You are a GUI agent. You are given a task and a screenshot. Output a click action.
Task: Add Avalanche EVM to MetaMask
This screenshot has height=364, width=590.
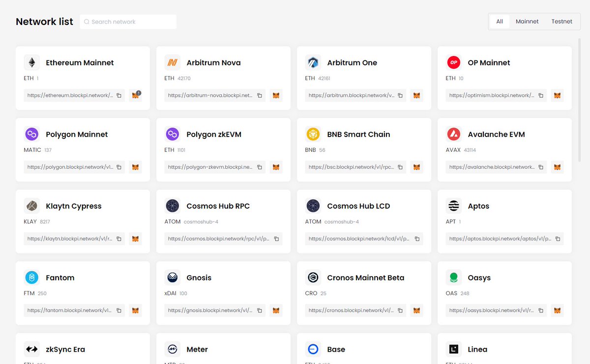tap(558, 167)
